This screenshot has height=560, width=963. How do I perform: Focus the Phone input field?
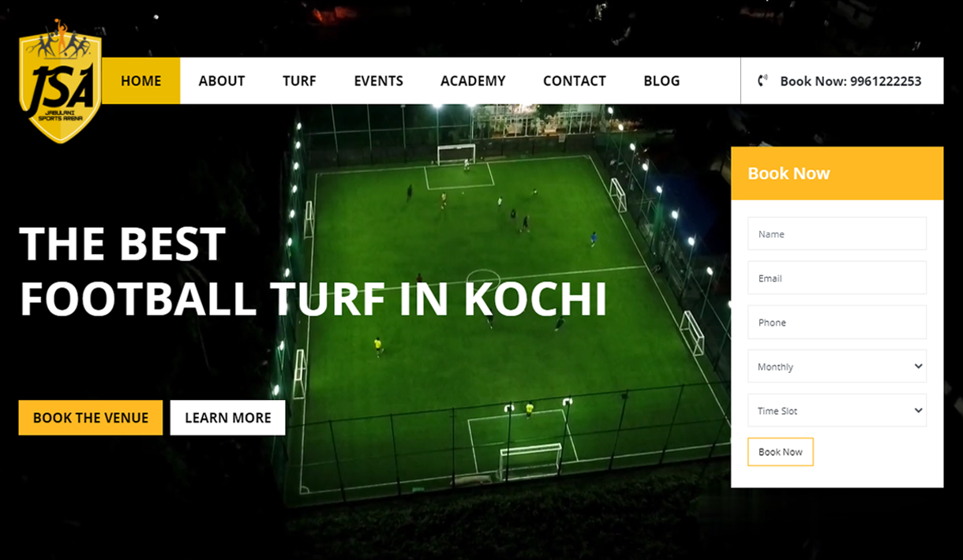point(837,323)
